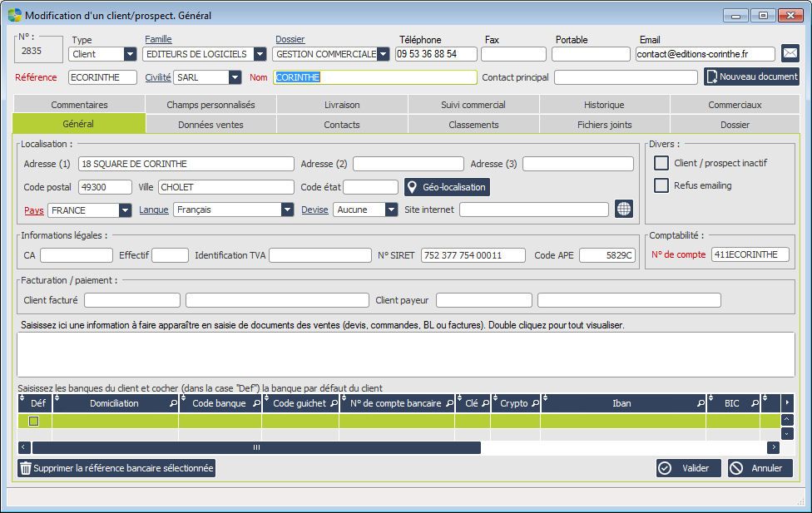Click search icon in Code banque column

click(x=255, y=403)
